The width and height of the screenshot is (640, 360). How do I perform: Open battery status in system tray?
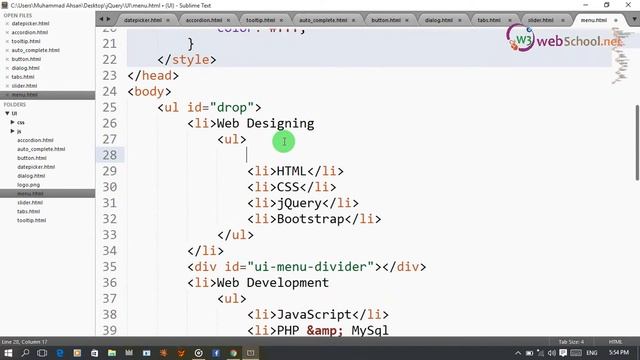(529, 353)
